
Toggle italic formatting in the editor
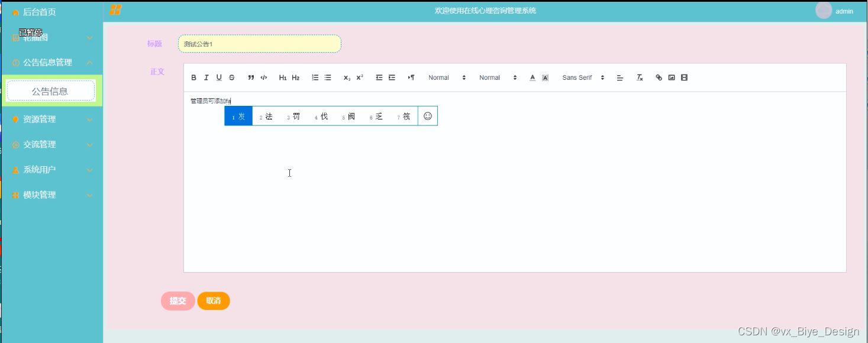(206, 77)
